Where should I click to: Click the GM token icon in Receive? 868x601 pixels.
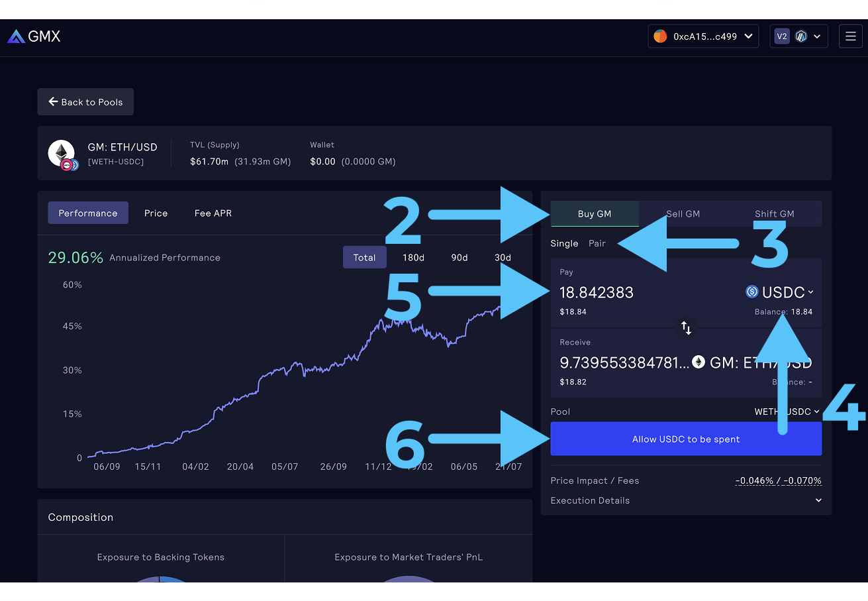tap(699, 362)
